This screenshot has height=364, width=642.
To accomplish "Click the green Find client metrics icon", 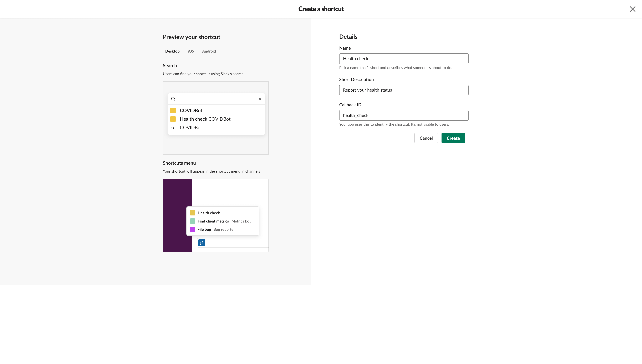I will click(192, 221).
